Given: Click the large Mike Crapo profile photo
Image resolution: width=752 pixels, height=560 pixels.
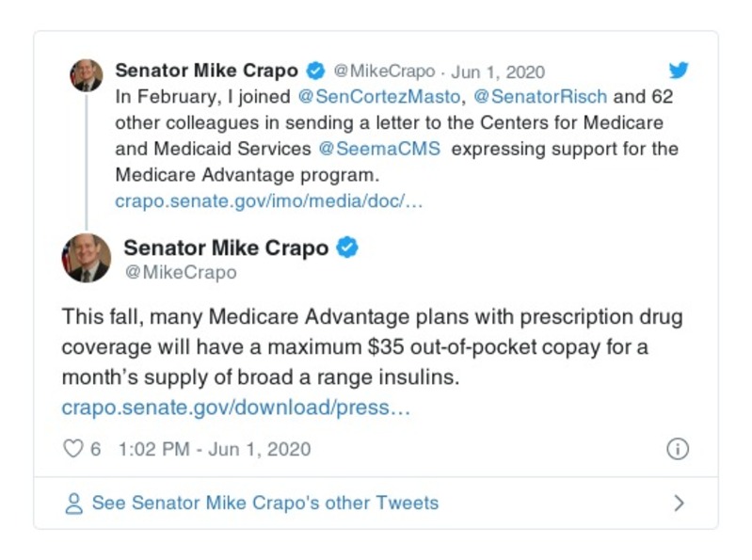Looking at the screenshot, I should [x=87, y=258].
